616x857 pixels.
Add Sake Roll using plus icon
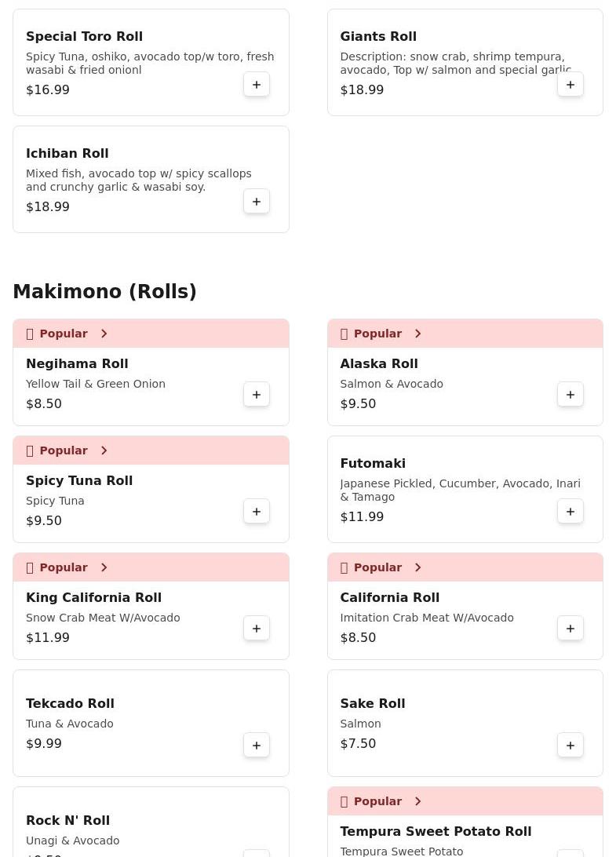coord(570,746)
